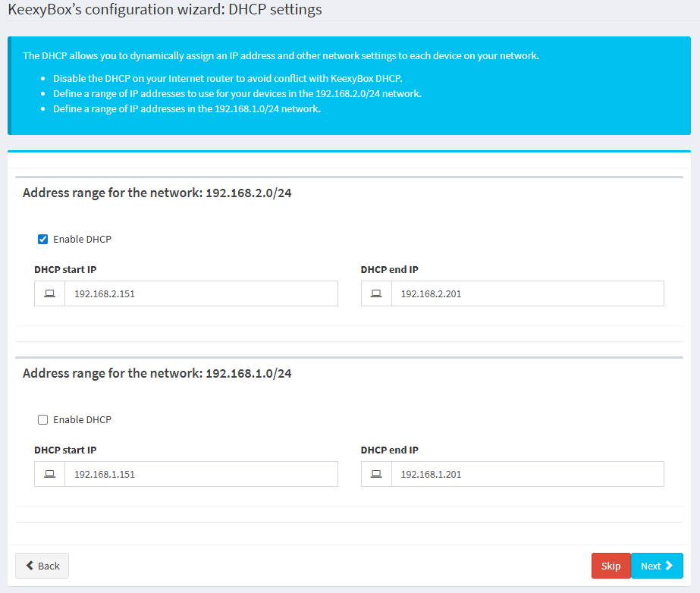This screenshot has width=700, height=593.
Task: Edit DHCP start IP field 192.168.2.151
Action: pos(201,293)
